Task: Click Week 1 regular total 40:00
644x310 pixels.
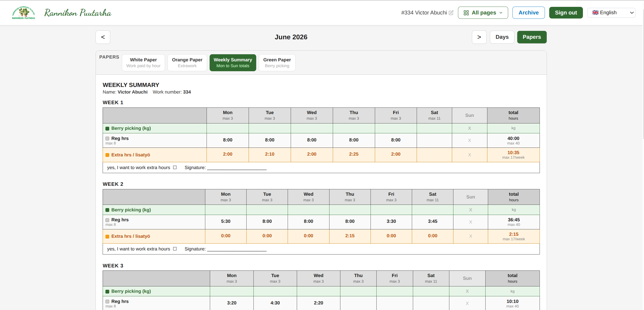Action: (x=513, y=138)
